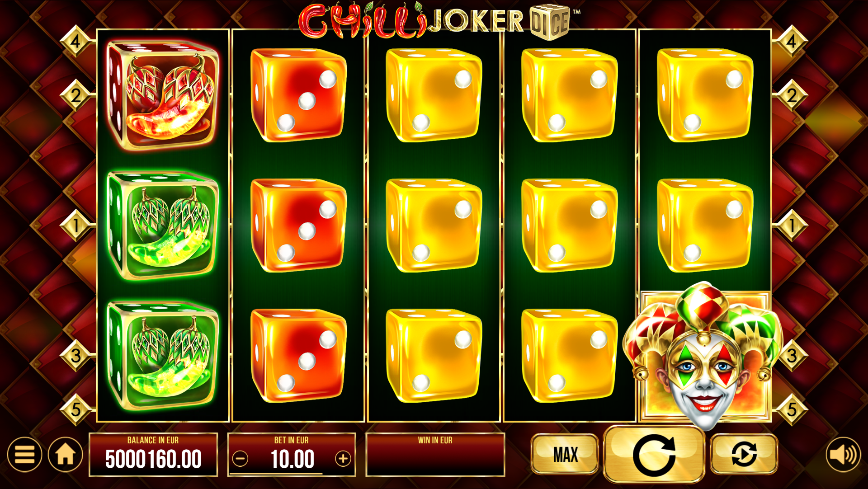Screen dimensions: 868x489
Task: Set bet to MAX
Action: 565,454
